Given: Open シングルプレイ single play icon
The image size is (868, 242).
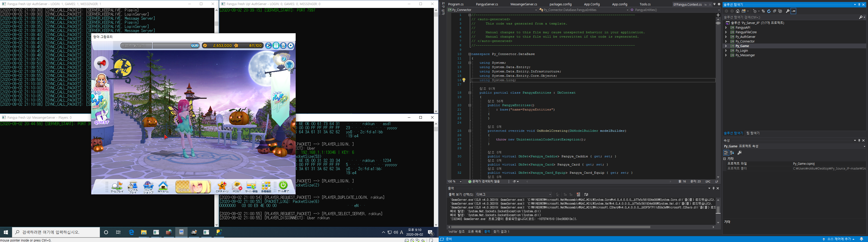Looking at the screenshot, I should coord(133,187).
